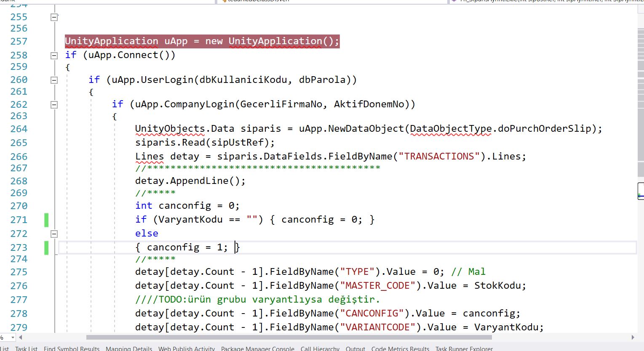Click the underlined UnityObjects.Data type name
644x351 pixels.
[184, 129]
